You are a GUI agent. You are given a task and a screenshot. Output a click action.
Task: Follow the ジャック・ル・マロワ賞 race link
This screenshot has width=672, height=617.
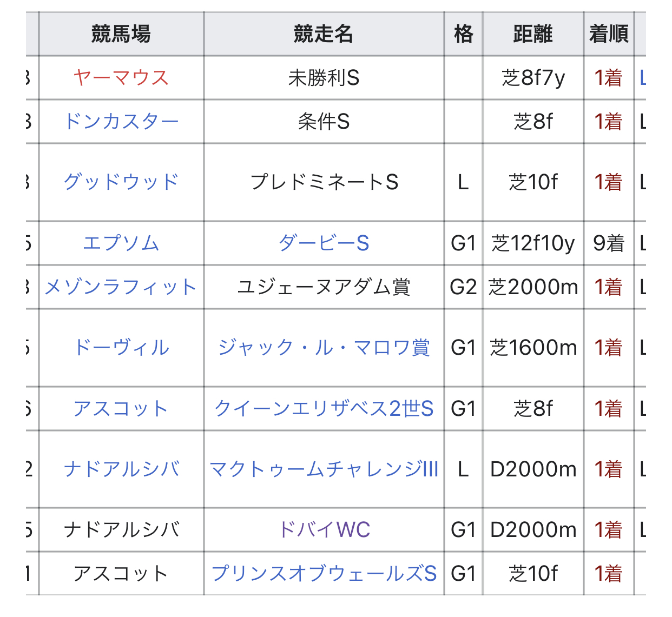coord(324,347)
